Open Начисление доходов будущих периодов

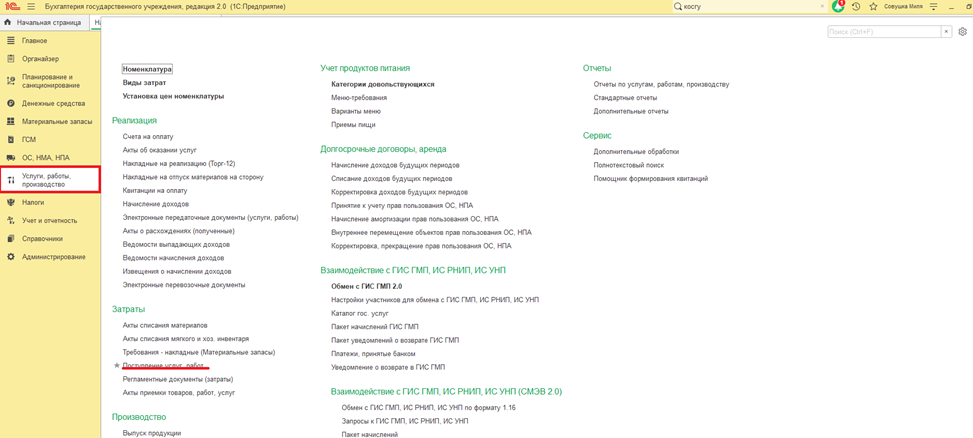395,165
